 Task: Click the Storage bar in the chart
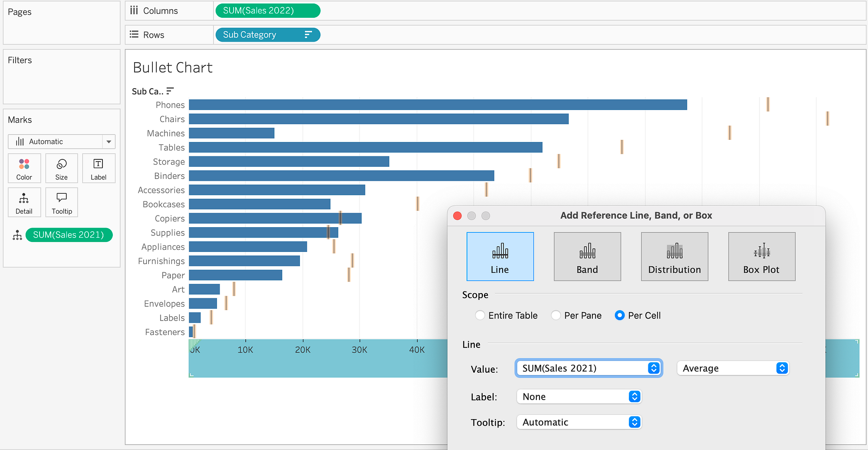pyautogui.click(x=289, y=162)
